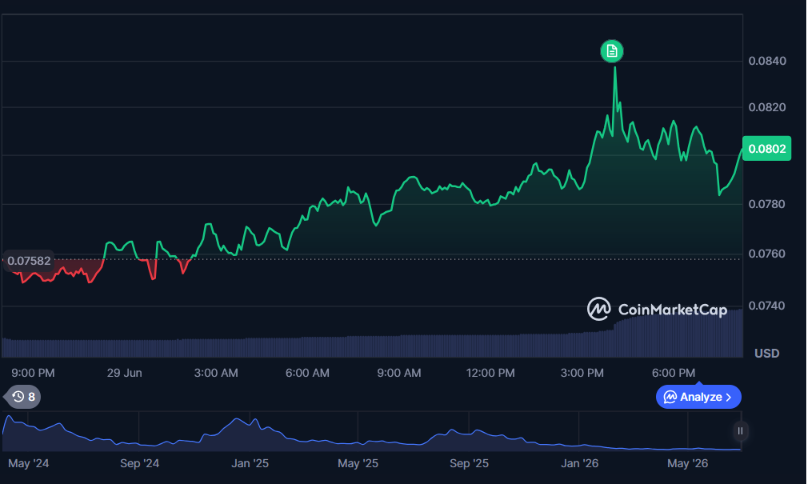
Task: Click the 0.0780 price axis label
Action: (767, 204)
